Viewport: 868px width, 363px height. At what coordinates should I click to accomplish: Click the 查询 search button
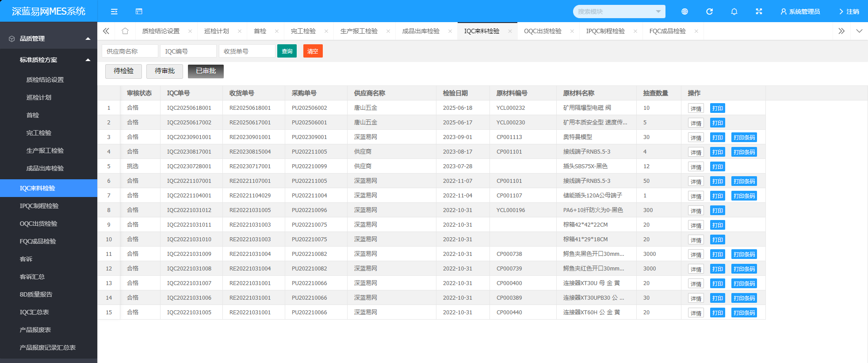[287, 51]
